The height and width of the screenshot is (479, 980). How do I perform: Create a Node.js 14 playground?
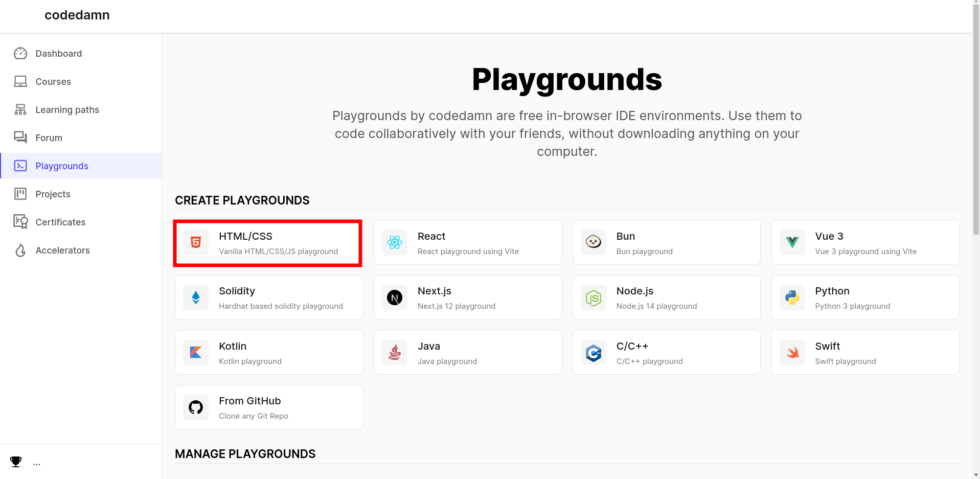point(666,298)
